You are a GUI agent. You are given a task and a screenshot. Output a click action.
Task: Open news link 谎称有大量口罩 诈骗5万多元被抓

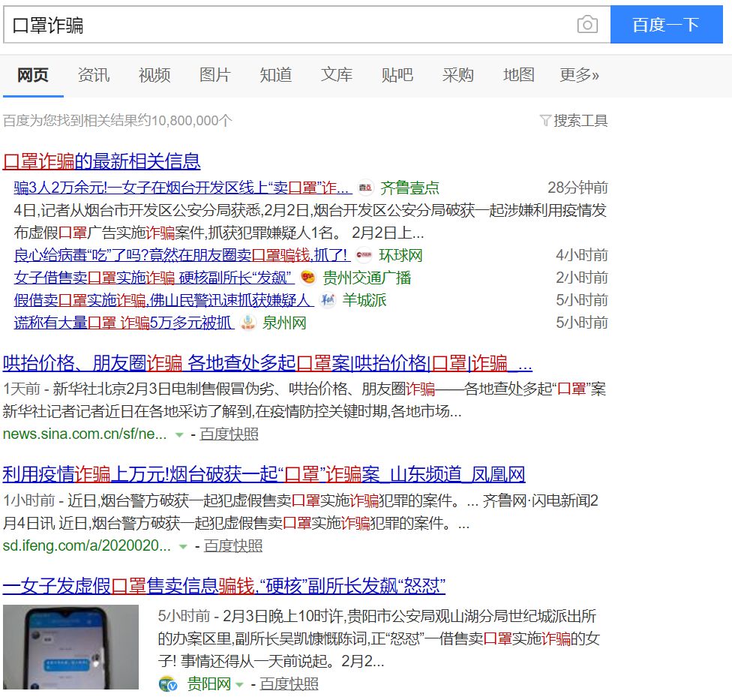click(x=124, y=323)
